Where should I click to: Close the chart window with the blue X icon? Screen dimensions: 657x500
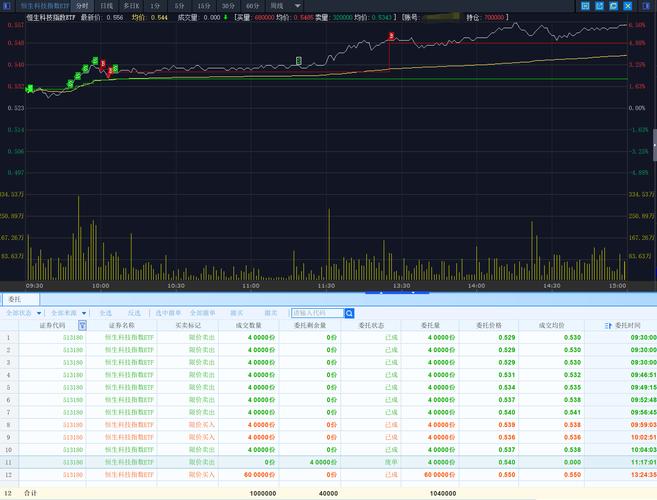tap(628, 6)
